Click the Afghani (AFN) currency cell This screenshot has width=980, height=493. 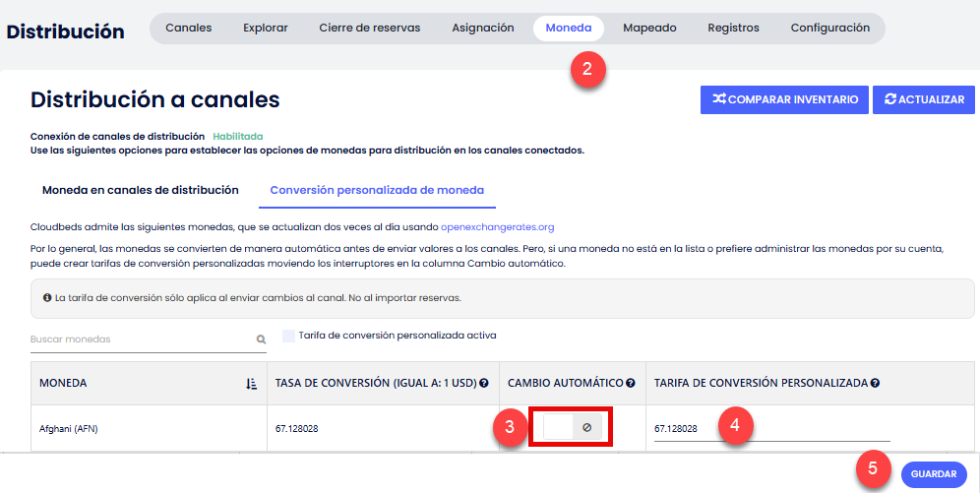tap(149, 429)
